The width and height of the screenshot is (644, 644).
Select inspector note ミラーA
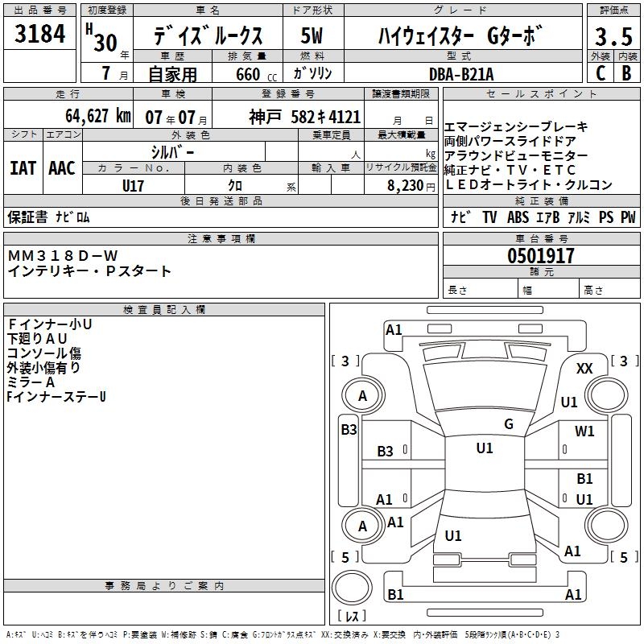(x=31, y=382)
